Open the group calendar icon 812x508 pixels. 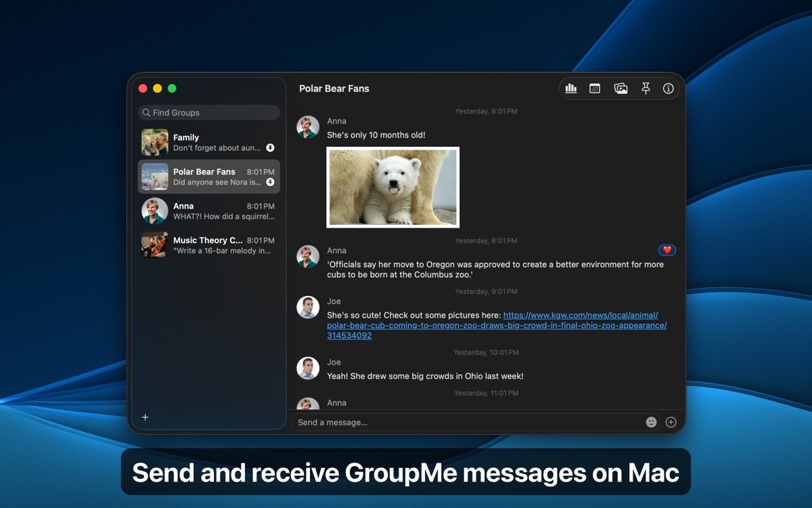[595, 88]
